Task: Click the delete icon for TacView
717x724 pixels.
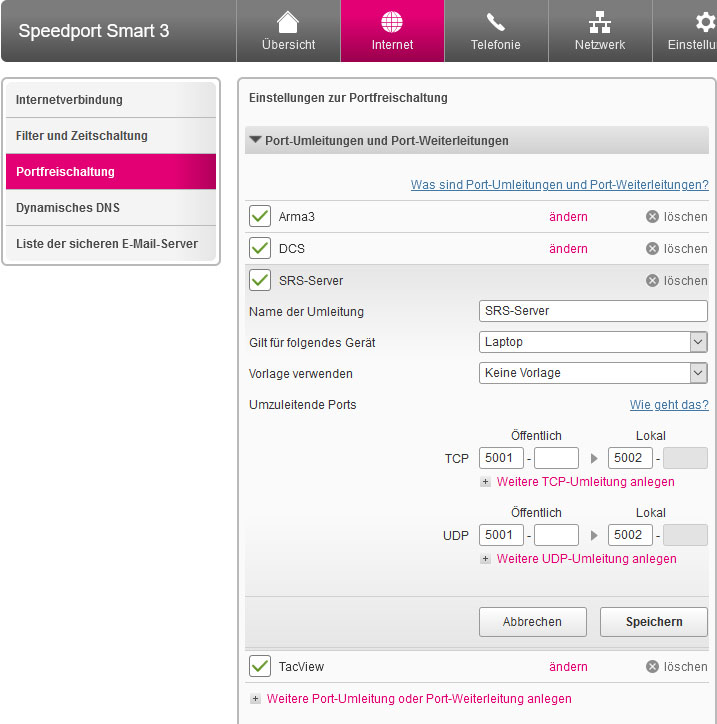Action: point(652,666)
